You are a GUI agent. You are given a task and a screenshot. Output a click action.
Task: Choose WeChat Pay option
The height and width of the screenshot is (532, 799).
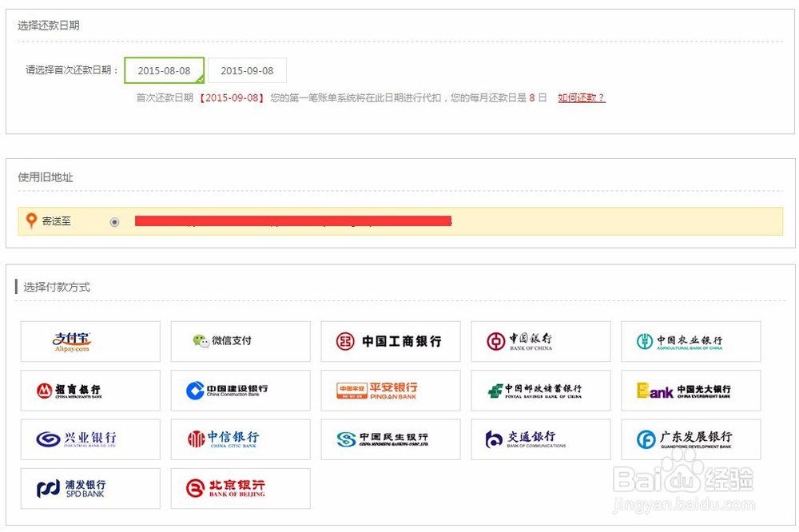pyautogui.click(x=239, y=341)
